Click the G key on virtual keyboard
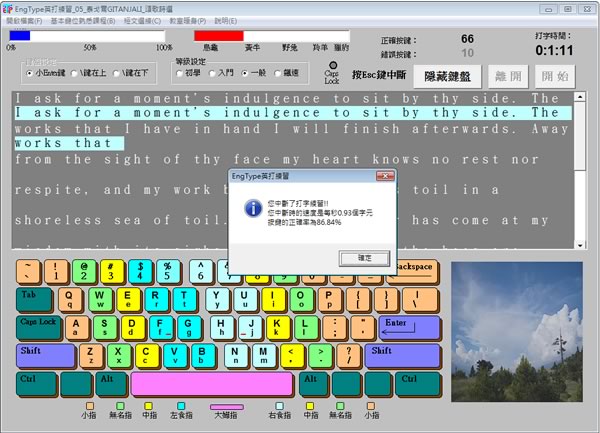The height and width of the screenshot is (433, 600). (189, 328)
